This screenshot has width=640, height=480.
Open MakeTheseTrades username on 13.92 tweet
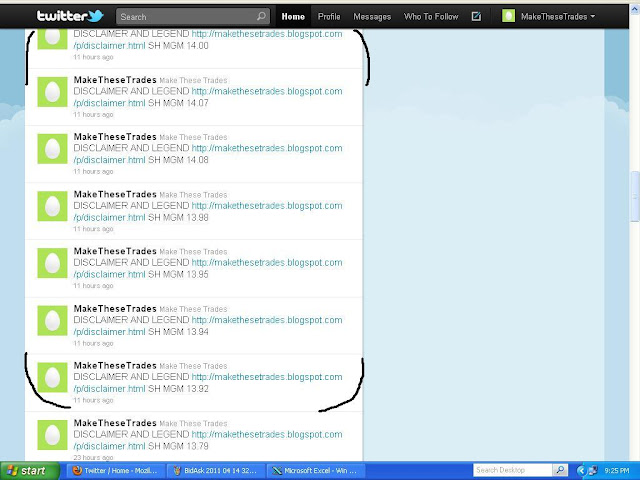(x=115, y=365)
